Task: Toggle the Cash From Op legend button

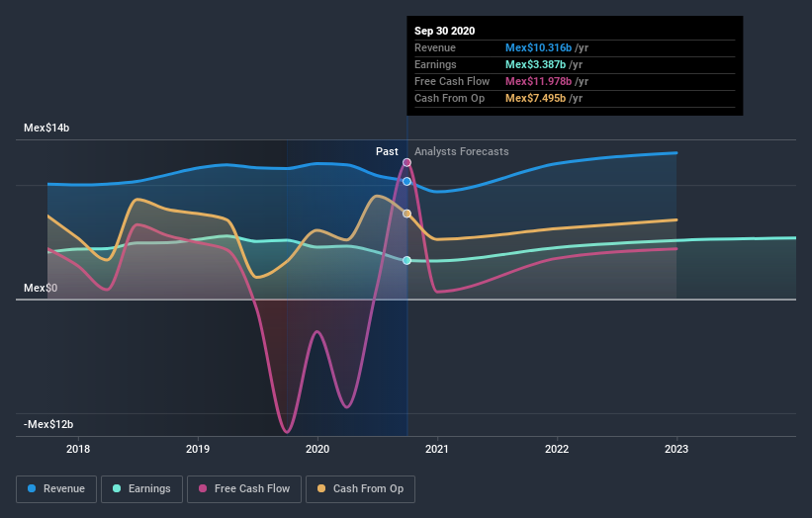Action: point(360,489)
